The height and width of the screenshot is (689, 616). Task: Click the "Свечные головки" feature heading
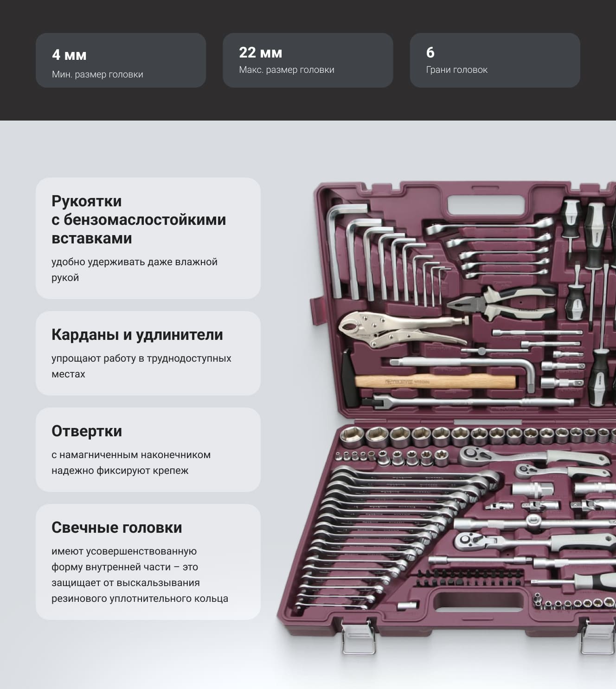pyautogui.click(x=117, y=528)
